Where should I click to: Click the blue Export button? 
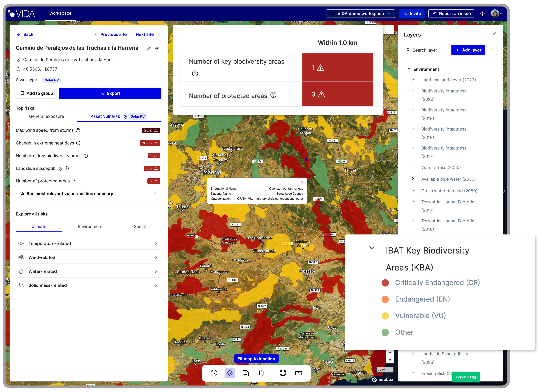click(110, 93)
